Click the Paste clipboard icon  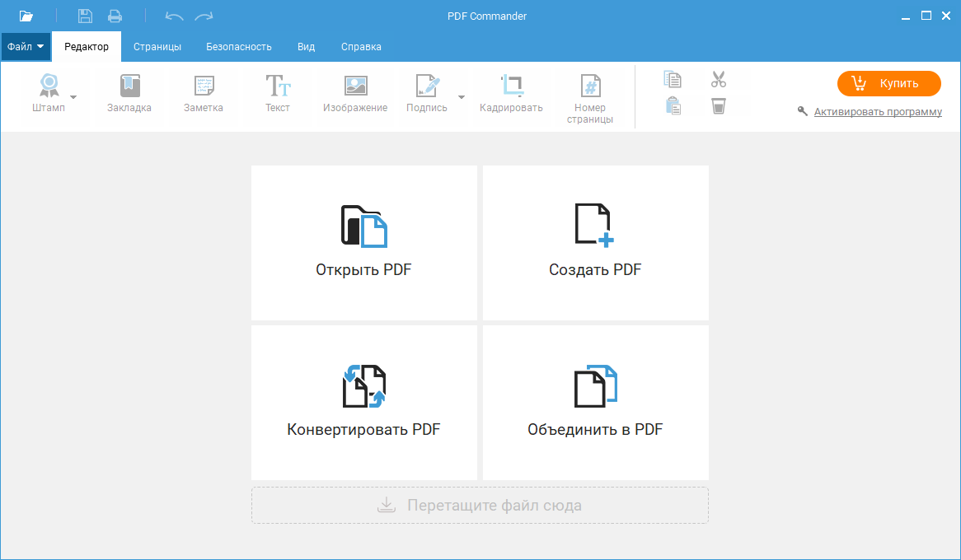coord(673,106)
